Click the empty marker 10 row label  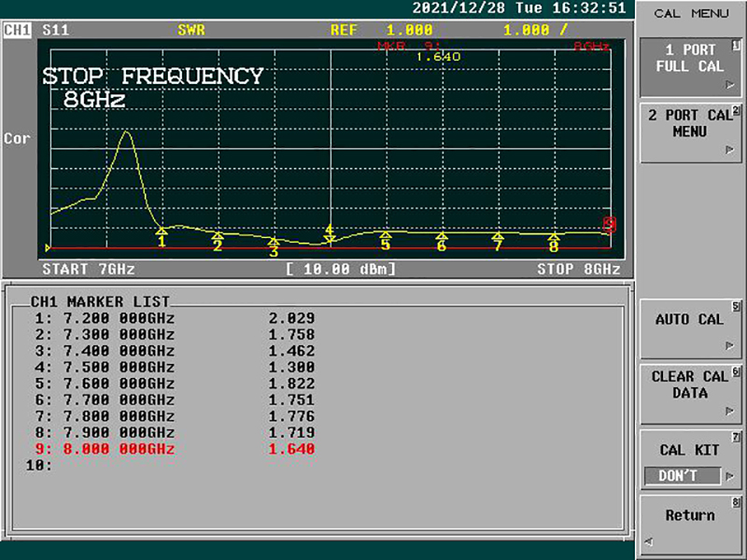pos(39,465)
